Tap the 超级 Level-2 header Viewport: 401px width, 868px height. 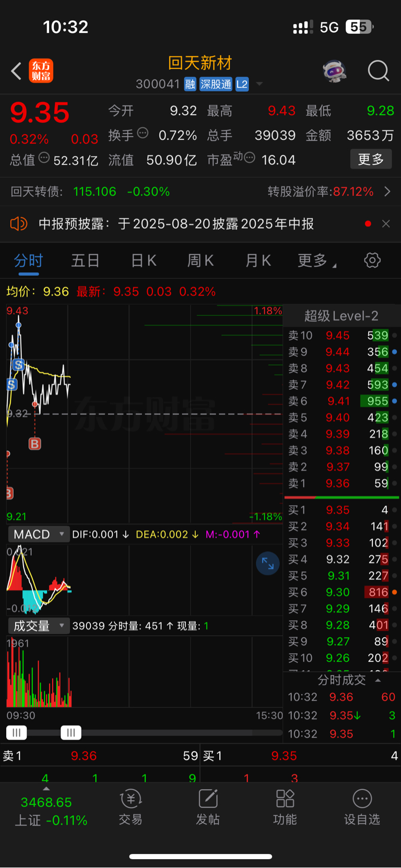point(341,316)
